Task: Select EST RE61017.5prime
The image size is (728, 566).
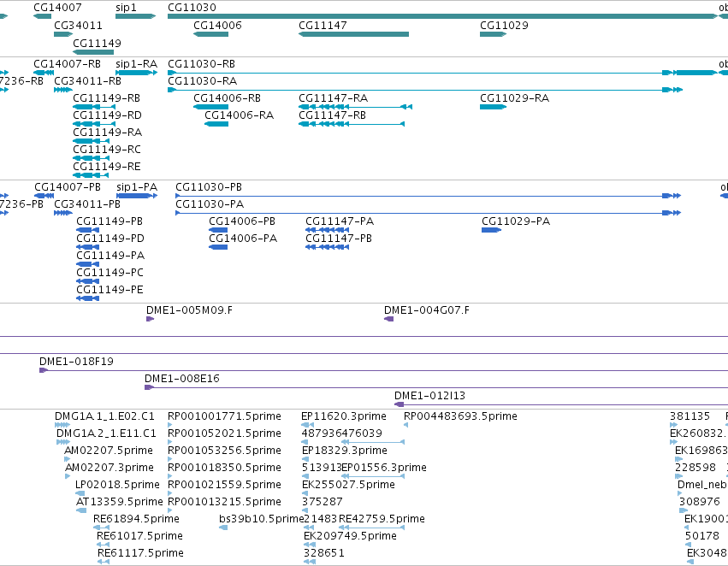Action: click(x=102, y=545)
